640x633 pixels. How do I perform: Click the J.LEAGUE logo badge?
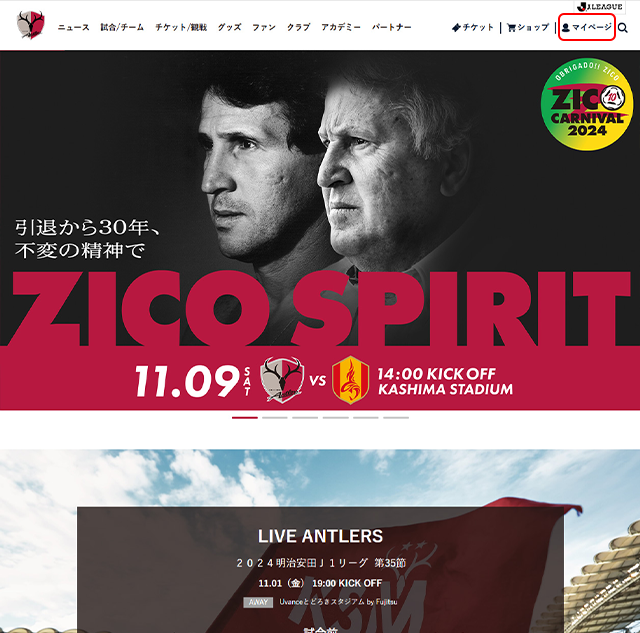pyautogui.click(x=600, y=7)
